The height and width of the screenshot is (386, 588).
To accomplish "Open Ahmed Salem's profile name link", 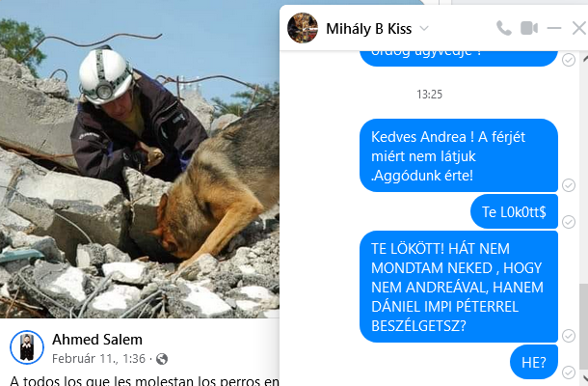I will point(97,340).
